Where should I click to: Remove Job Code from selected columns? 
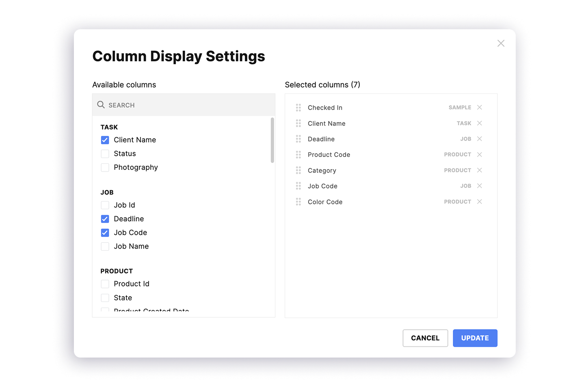click(480, 186)
